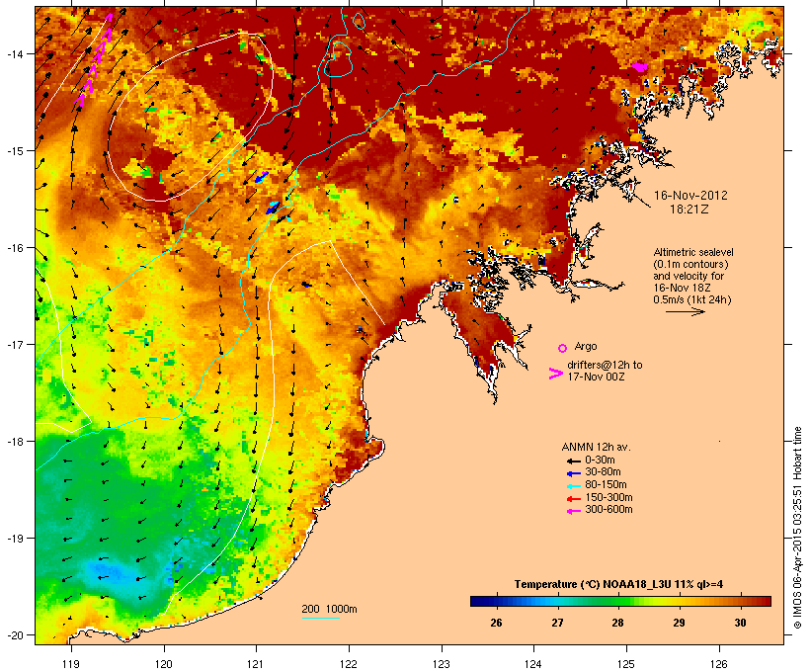Click longitude axis label 123
The width and height of the screenshot is (810, 672).
(442, 664)
